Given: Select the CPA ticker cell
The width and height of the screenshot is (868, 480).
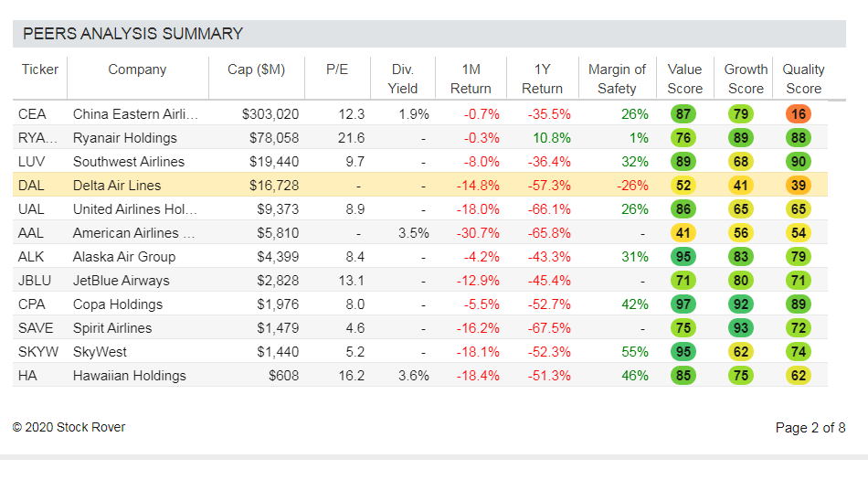Looking at the screenshot, I should pos(32,304).
